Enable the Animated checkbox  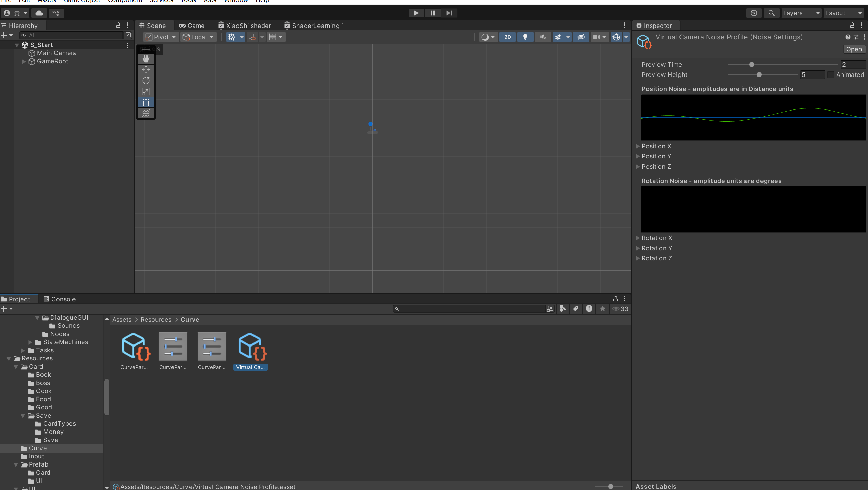(831, 75)
